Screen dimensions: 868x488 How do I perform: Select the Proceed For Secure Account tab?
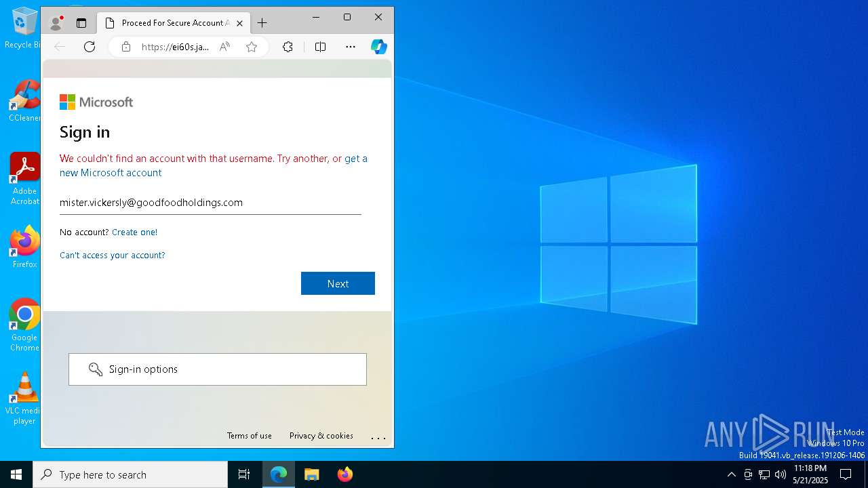point(173,23)
